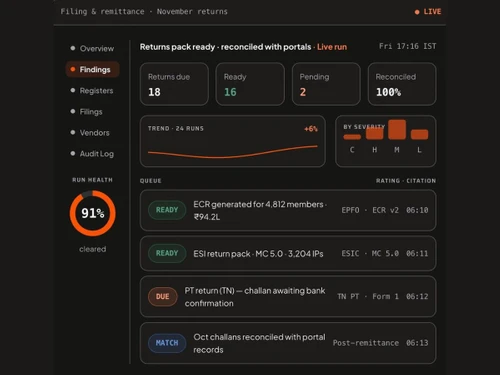Go to Registers in sidebar
Image resolution: width=500 pixels, height=375 pixels.
[92, 91]
